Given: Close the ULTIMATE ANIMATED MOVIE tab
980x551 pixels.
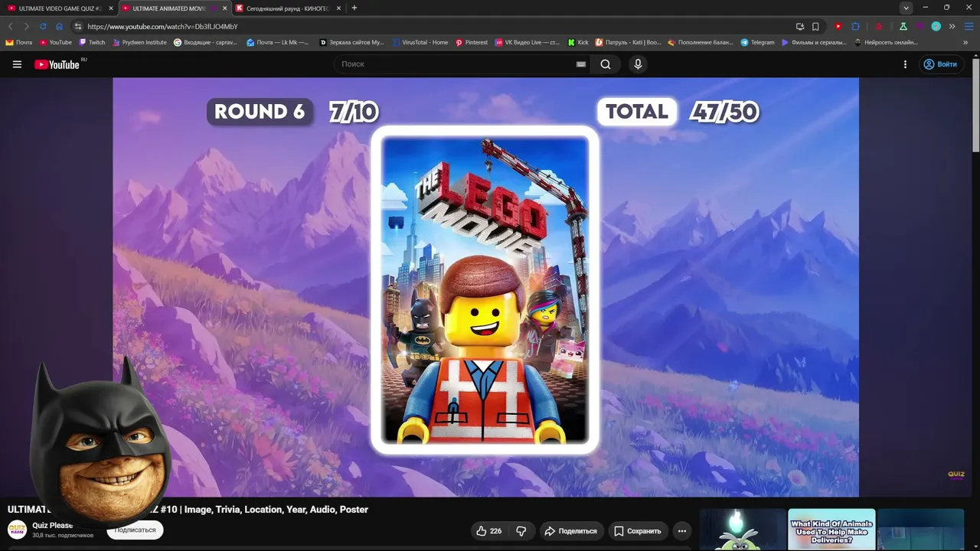Looking at the screenshot, I should coord(224,8).
